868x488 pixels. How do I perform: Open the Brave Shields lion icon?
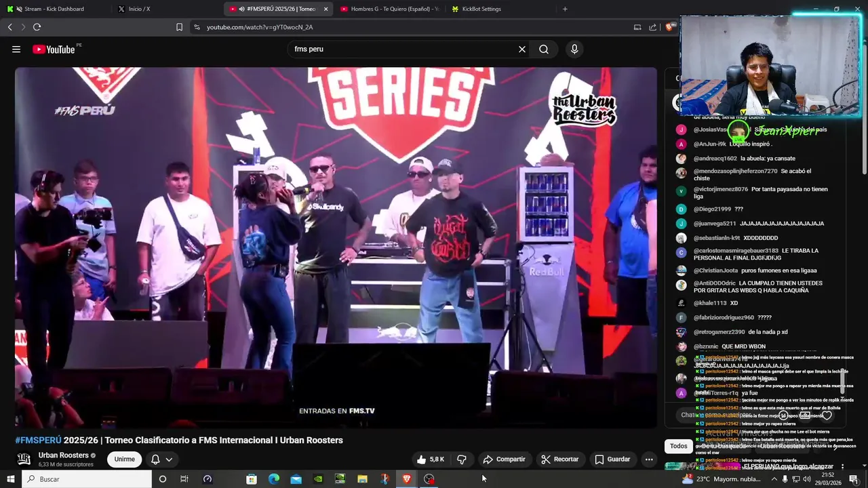(x=669, y=27)
